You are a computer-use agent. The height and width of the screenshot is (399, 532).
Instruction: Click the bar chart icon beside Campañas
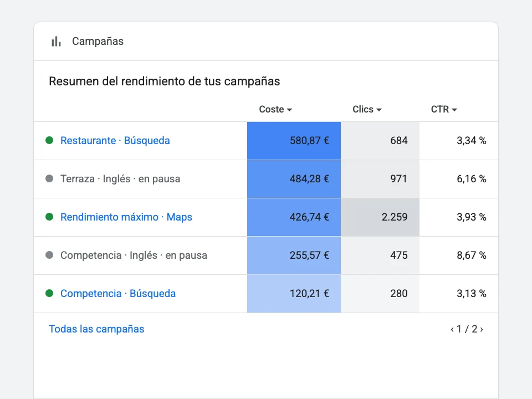[x=56, y=42]
